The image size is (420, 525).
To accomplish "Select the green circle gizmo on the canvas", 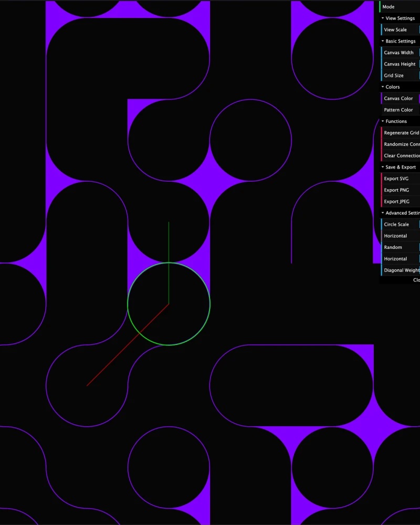I will click(169, 303).
